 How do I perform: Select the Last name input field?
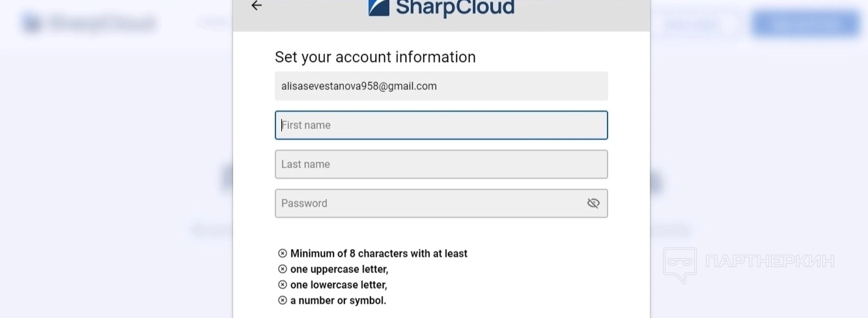pos(441,164)
